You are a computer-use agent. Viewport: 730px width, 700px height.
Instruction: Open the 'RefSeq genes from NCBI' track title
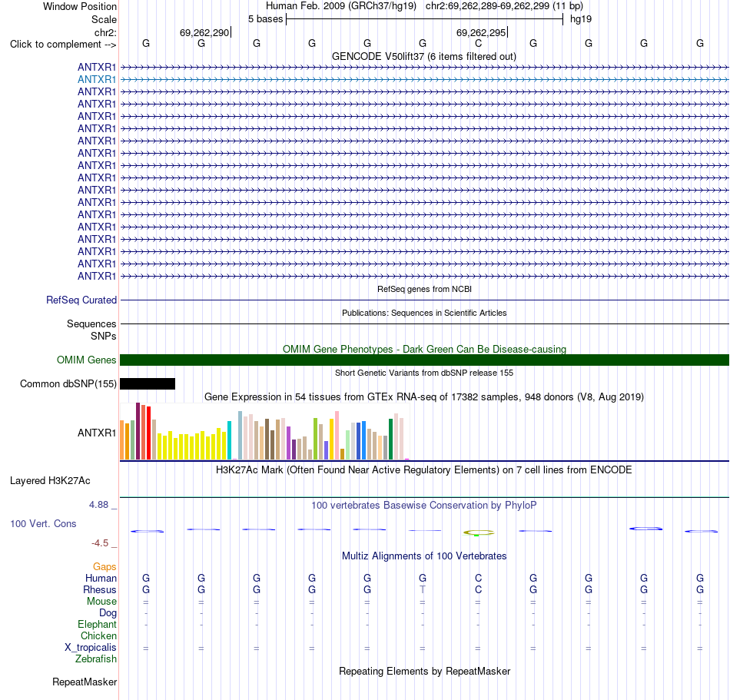tap(424, 289)
